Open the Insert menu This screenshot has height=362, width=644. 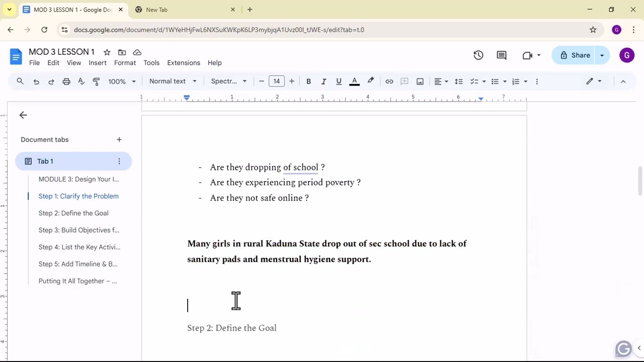click(98, 63)
